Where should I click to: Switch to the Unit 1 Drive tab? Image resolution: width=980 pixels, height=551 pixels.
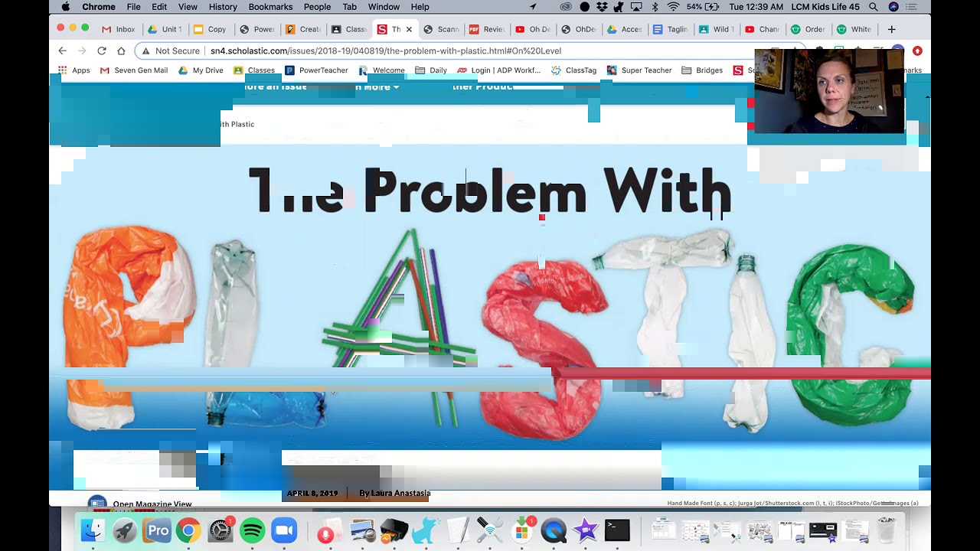165,29
